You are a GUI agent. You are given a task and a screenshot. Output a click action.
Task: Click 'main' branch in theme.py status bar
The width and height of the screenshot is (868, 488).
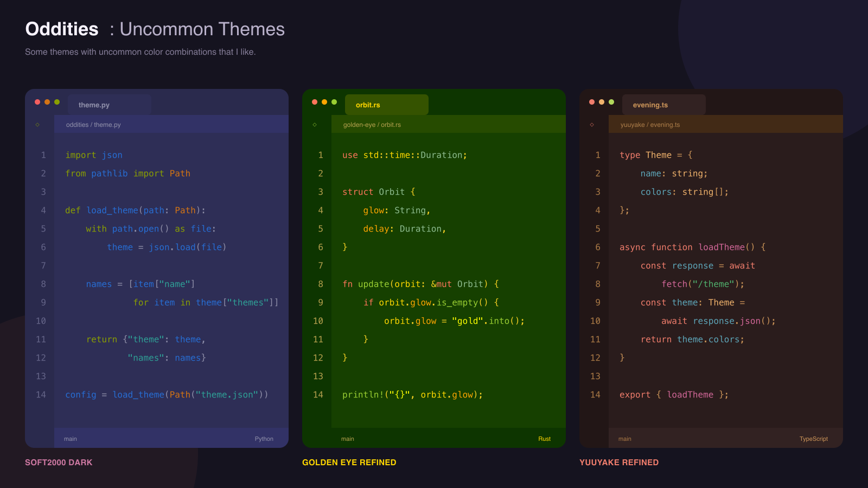point(71,439)
